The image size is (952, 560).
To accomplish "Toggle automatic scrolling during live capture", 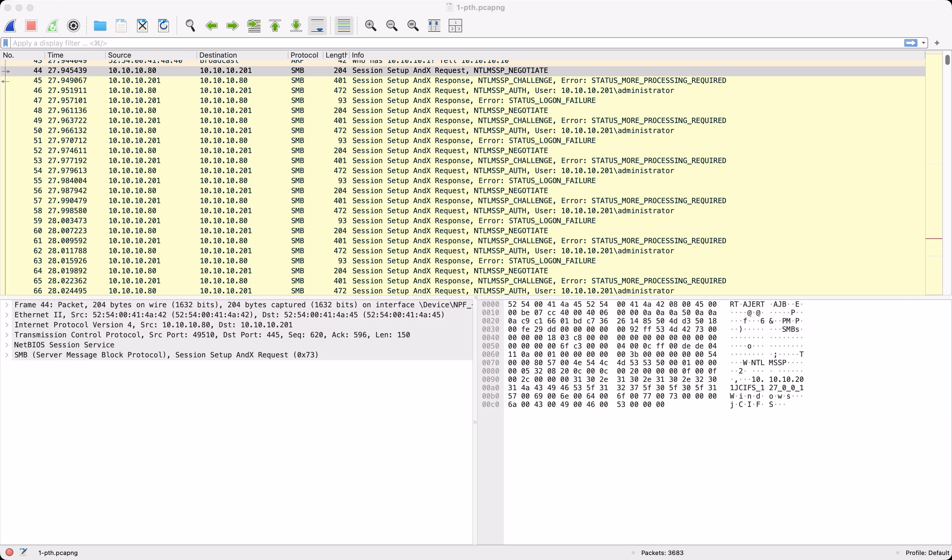I will [317, 26].
